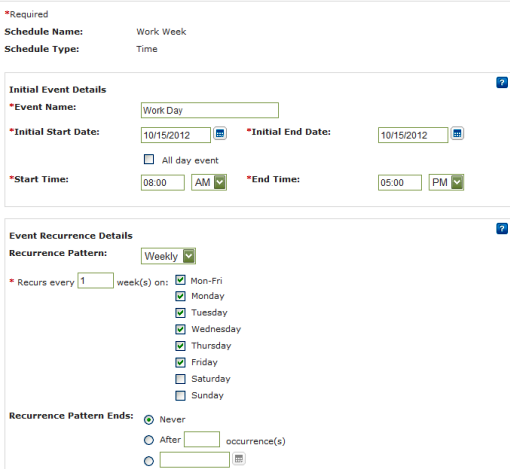
Task: Uncheck the Mon-Fri checkbox
Action: click(x=180, y=280)
